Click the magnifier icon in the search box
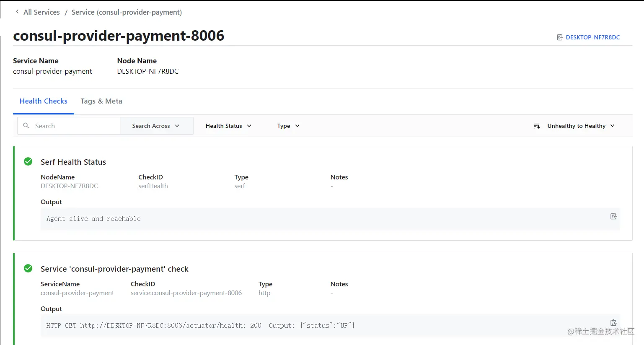Image resolution: width=644 pixels, height=345 pixels. point(26,126)
